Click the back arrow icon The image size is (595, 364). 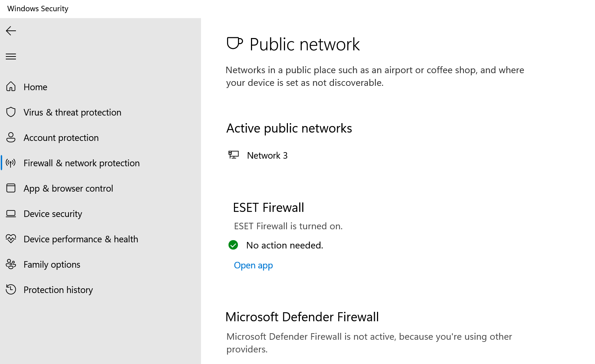(x=11, y=31)
